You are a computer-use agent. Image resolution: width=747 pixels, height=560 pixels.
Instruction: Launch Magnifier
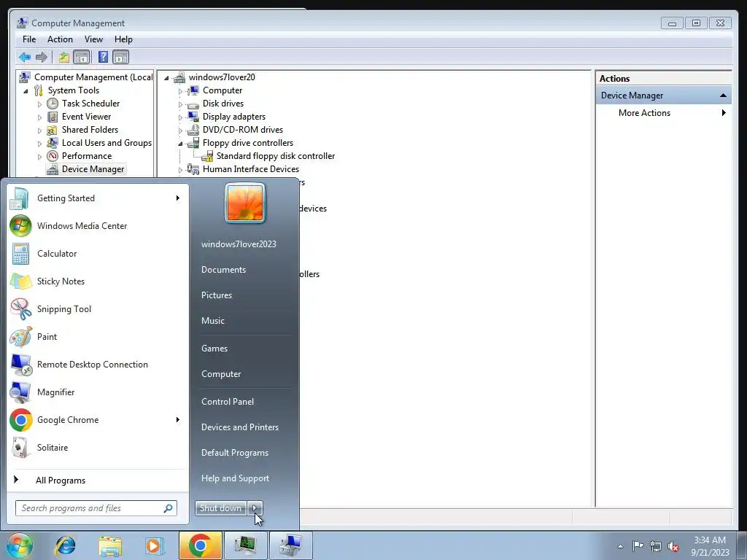[x=97, y=392]
